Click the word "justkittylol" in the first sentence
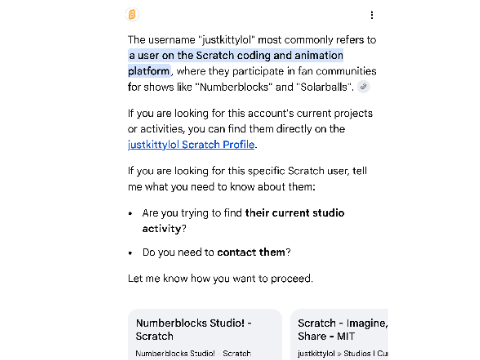480x360 pixels. (x=226, y=40)
